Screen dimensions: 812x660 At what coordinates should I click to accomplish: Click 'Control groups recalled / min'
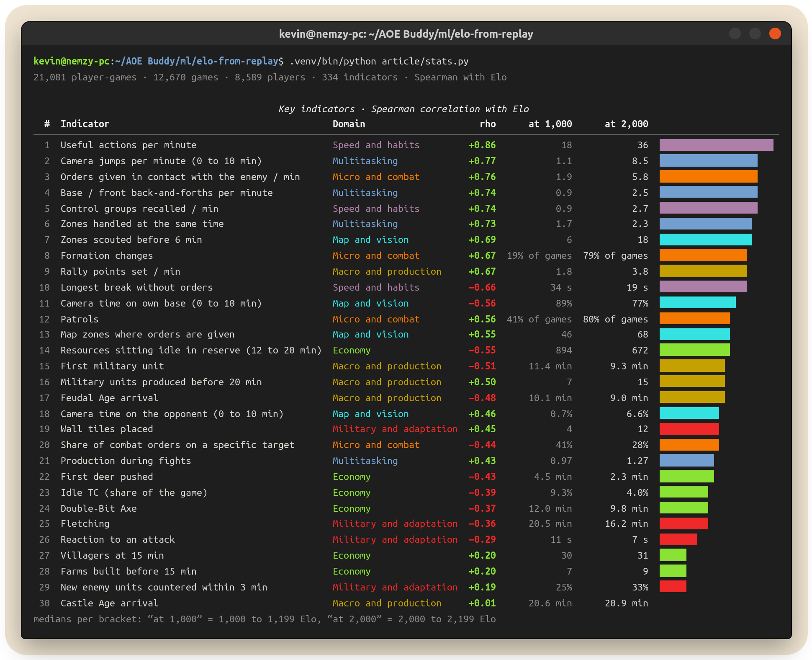point(139,209)
